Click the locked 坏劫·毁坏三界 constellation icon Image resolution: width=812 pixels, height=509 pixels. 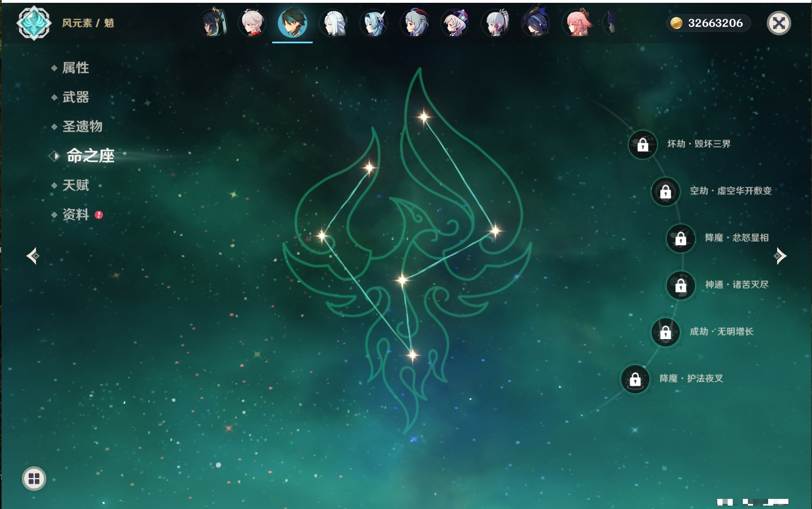click(642, 145)
